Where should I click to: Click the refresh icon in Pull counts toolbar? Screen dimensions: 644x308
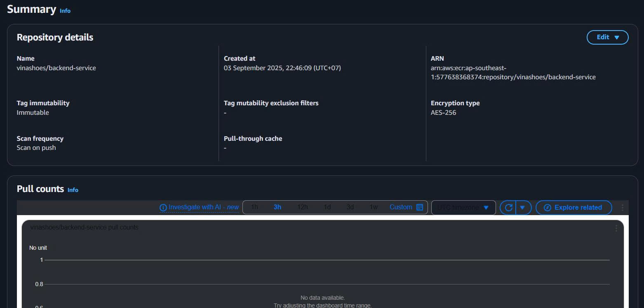pyautogui.click(x=508, y=207)
